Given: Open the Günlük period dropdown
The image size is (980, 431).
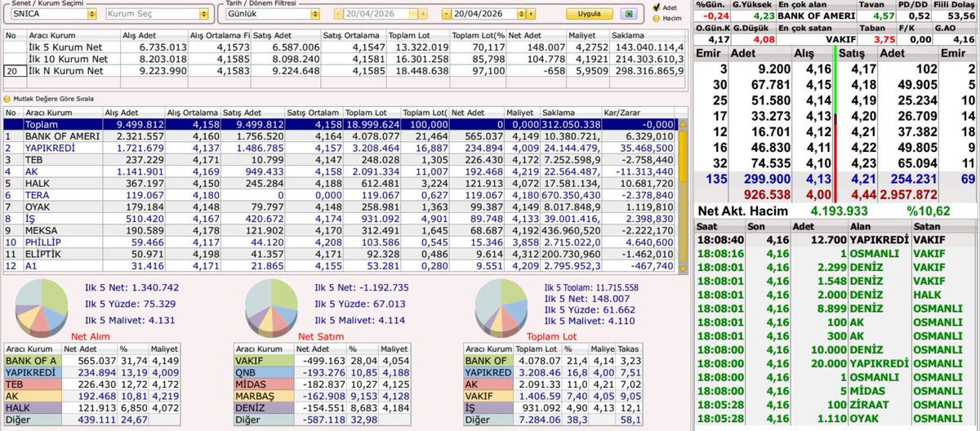Looking at the screenshot, I should (314, 14).
